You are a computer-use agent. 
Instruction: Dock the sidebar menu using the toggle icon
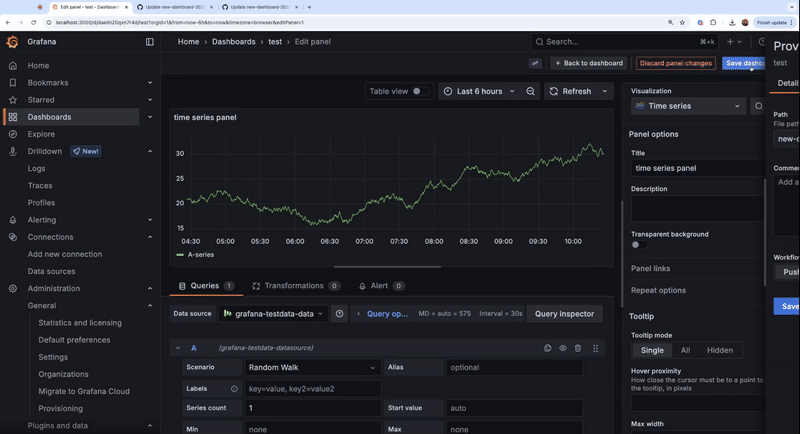(x=150, y=42)
